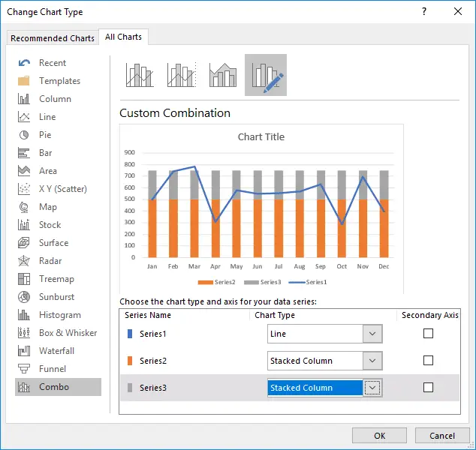Select the Map chart icon

tap(24, 207)
